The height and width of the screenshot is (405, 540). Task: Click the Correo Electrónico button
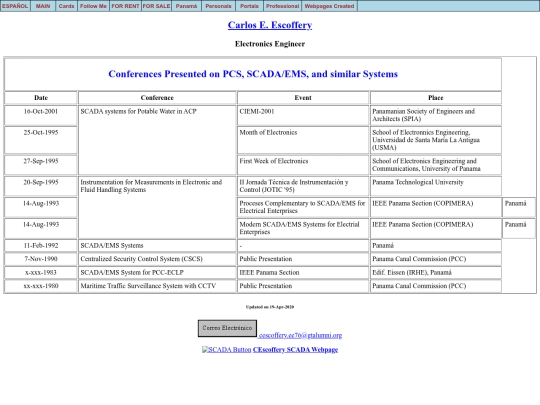pyautogui.click(x=227, y=328)
